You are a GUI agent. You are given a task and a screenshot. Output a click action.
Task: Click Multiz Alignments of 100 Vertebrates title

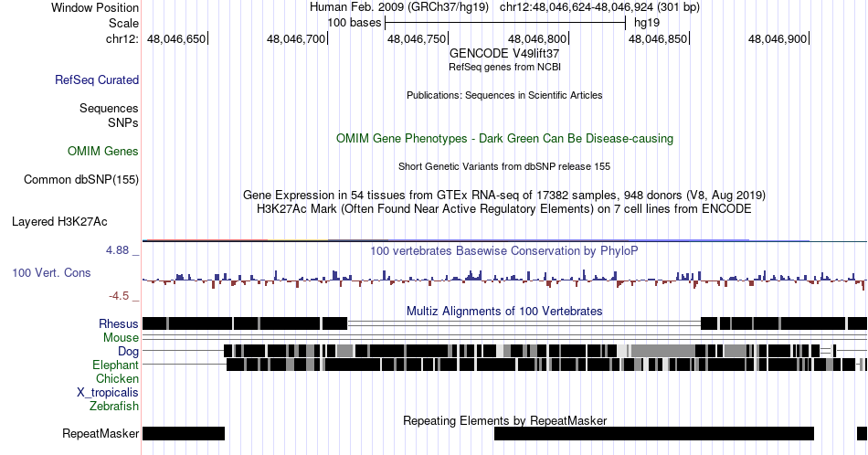pyautogui.click(x=504, y=311)
